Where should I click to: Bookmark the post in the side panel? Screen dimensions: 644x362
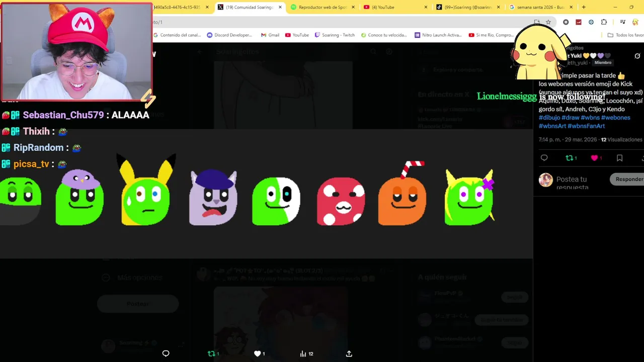click(x=619, y=158)
